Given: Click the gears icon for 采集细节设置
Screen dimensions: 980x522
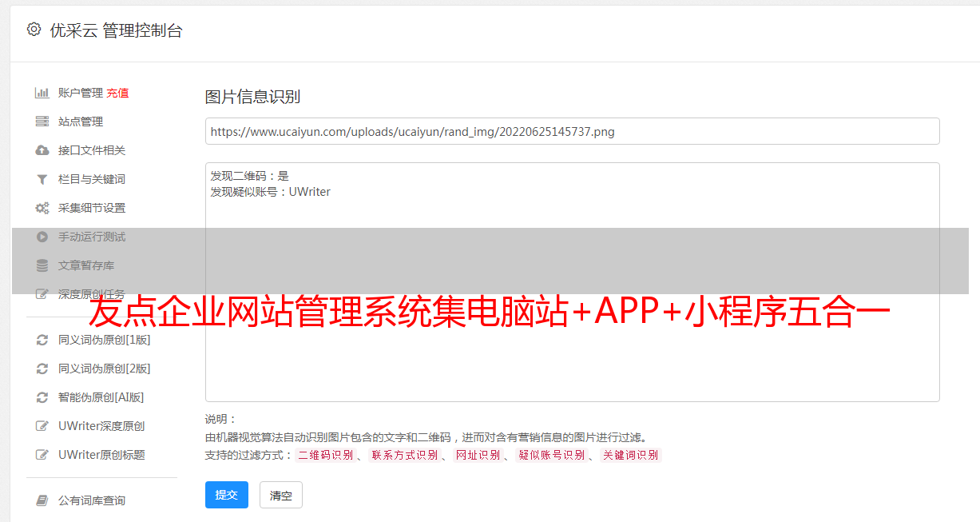Looking at the screenshot, I should (x=42, y=208).
